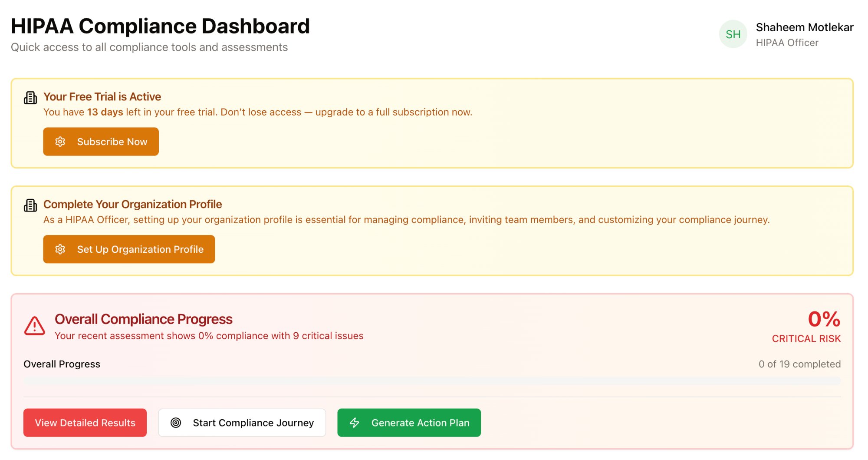Click Shaheem Motlekar's name
The image size is (868, 460).
tap(805, 27)
